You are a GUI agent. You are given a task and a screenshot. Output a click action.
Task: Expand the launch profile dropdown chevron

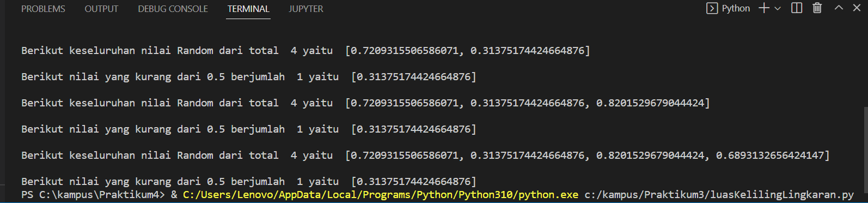pyautogui.click(x=778, y=8)
